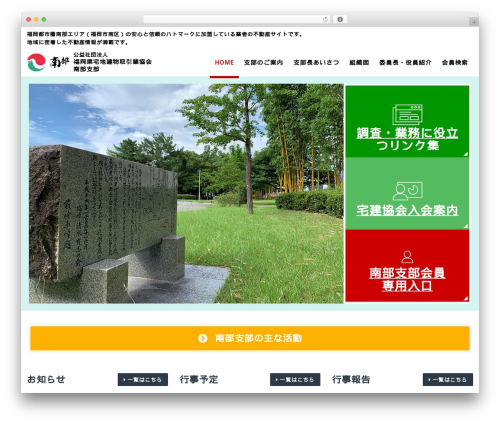Click the circled arrow icon in orange banner
This screenshot has width=500, height=423.
[x=203, y=338]
